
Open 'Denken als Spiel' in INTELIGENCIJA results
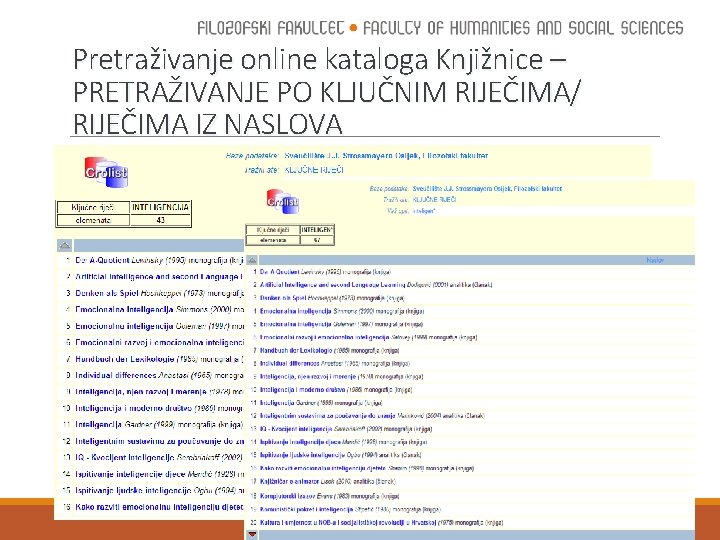pos(107,293)
